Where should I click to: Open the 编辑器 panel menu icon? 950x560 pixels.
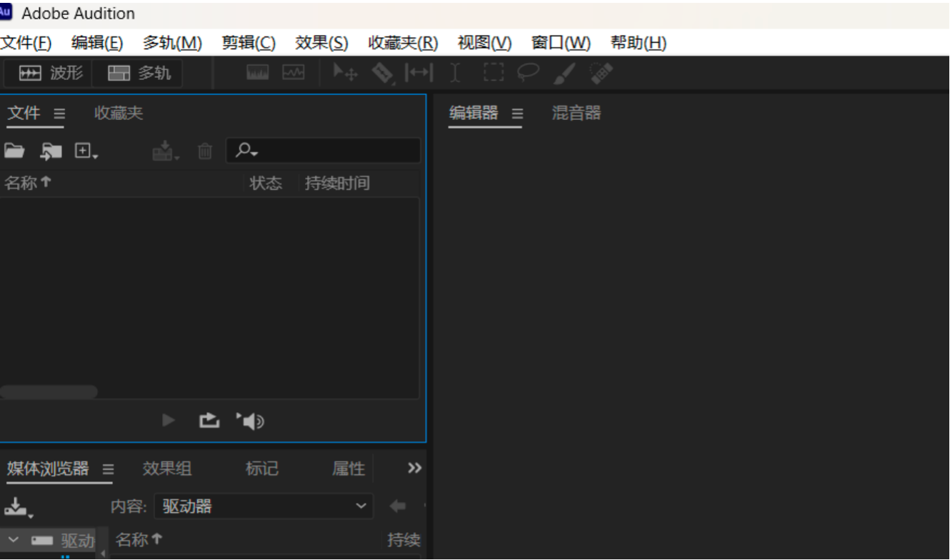(x=517, y=114)
